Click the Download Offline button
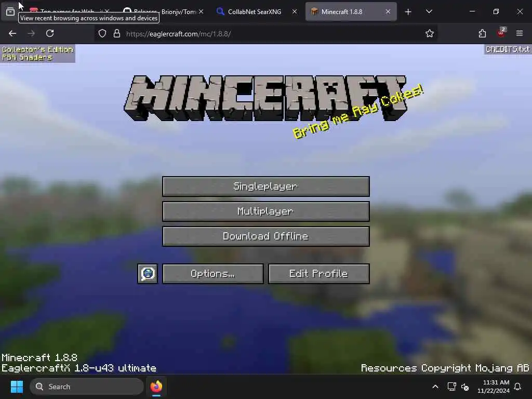 [x=265, y=236]
